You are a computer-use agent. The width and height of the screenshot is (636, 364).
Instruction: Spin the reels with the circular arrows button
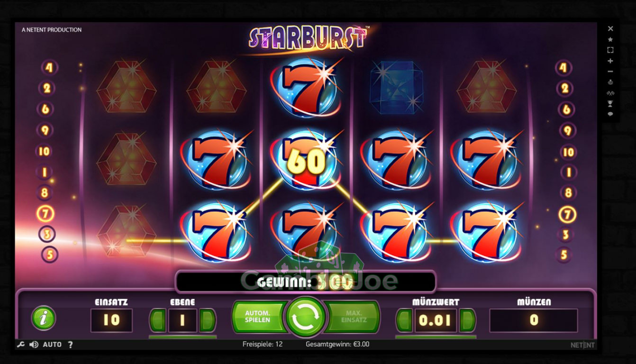[306, 317]
